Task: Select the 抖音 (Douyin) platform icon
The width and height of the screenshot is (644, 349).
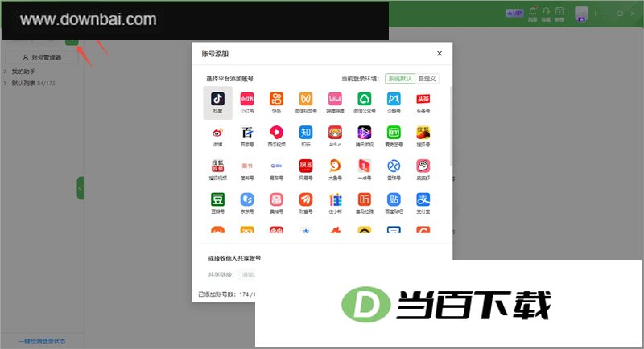Action: coord(217,99)
